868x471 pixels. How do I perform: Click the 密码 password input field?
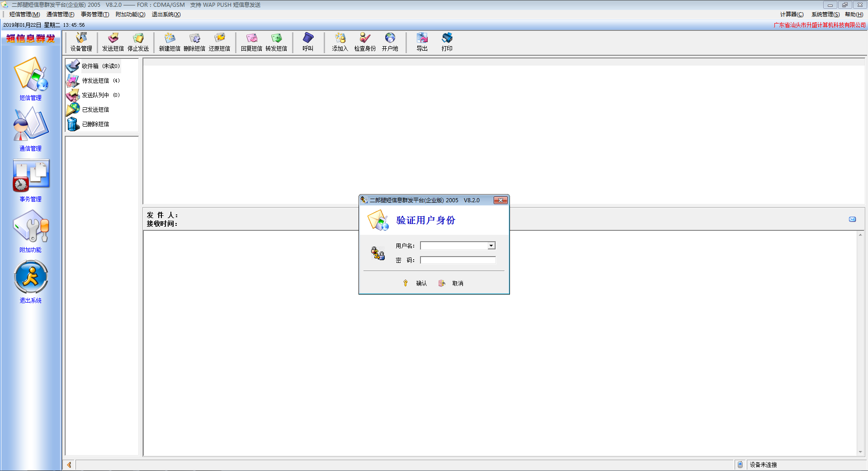[458, 260]
